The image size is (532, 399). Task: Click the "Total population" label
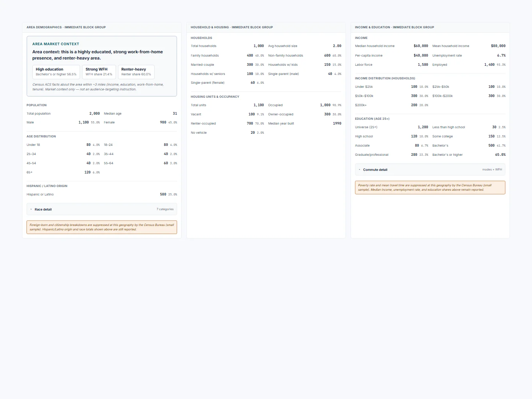tap(39, 114)
